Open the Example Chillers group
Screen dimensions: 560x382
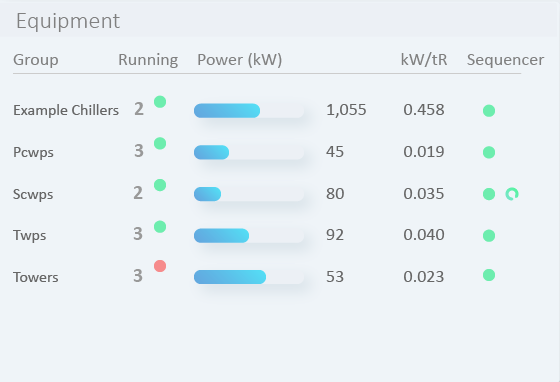(x=66, y=110)
